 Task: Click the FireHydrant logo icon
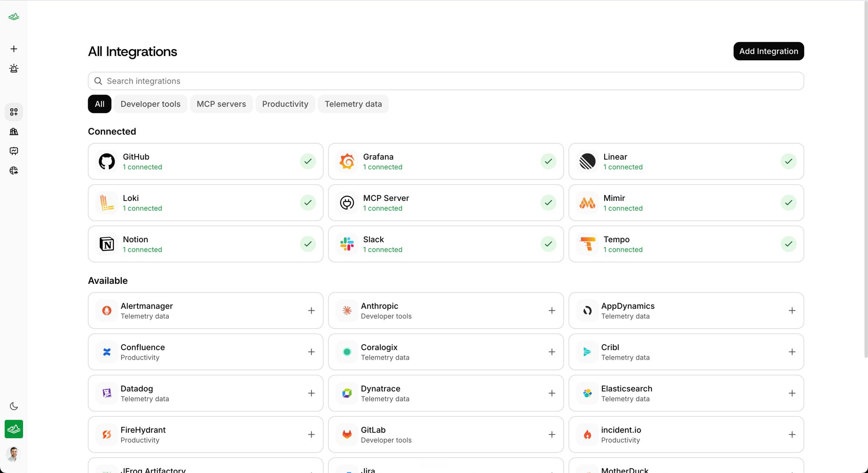pos(107,434)
